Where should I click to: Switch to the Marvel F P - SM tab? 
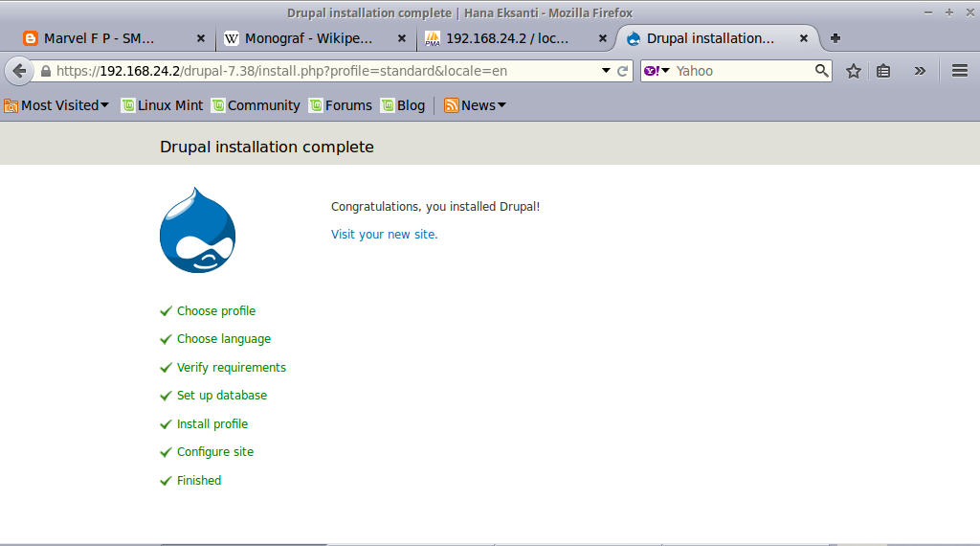coord(99,38)
